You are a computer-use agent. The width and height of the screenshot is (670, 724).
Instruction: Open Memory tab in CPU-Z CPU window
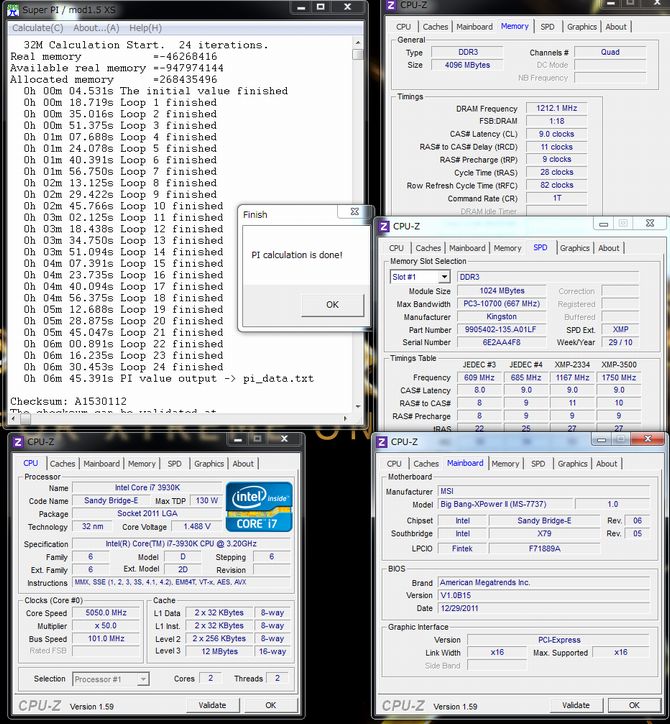(142, 464)
